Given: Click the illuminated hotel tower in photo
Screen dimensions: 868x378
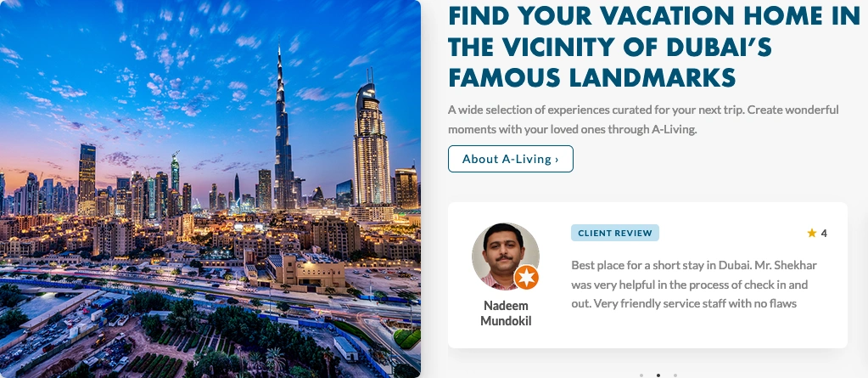Looking at the screenshot, I should [372, 145].
